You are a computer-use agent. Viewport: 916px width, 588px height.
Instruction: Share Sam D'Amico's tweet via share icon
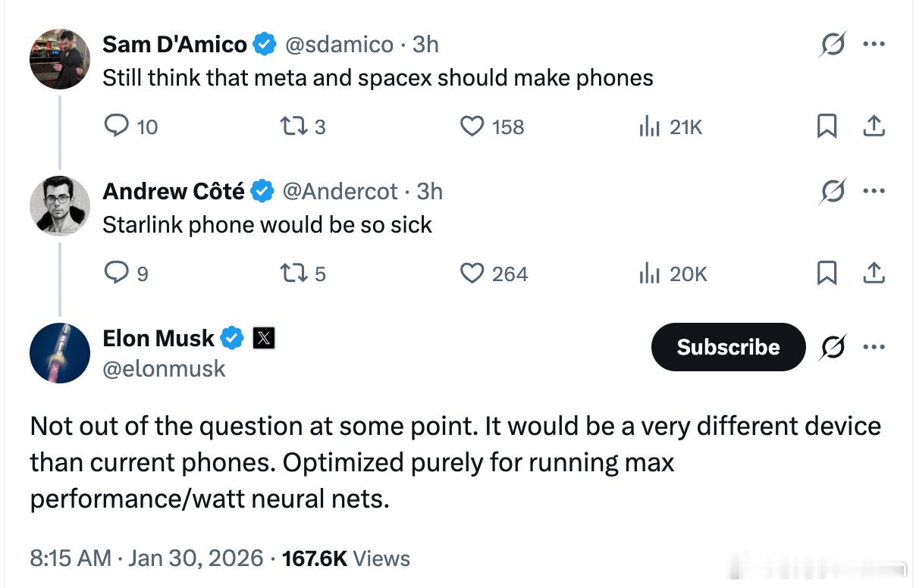click(874, 126)
